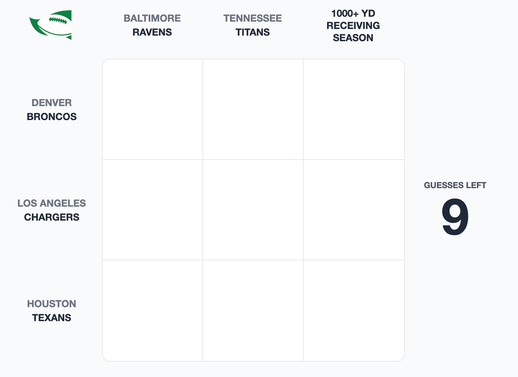The width and height of the screenshot is (518, 377).
Task: Select the Broncos and Titans grid cell
Action: click(x=253, y=109)
